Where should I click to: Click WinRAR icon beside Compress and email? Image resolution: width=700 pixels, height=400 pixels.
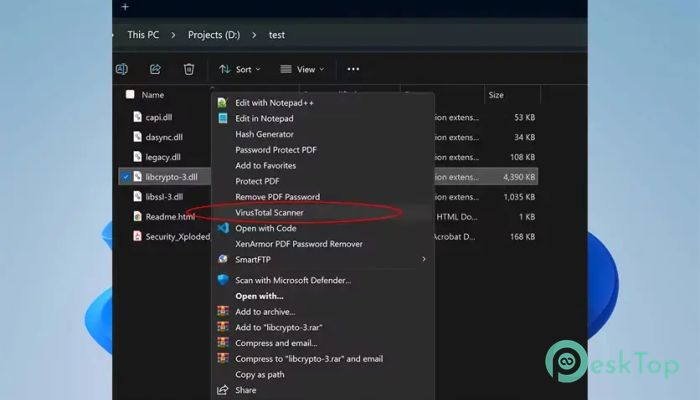pyautogui.click(x=223, y=342)
